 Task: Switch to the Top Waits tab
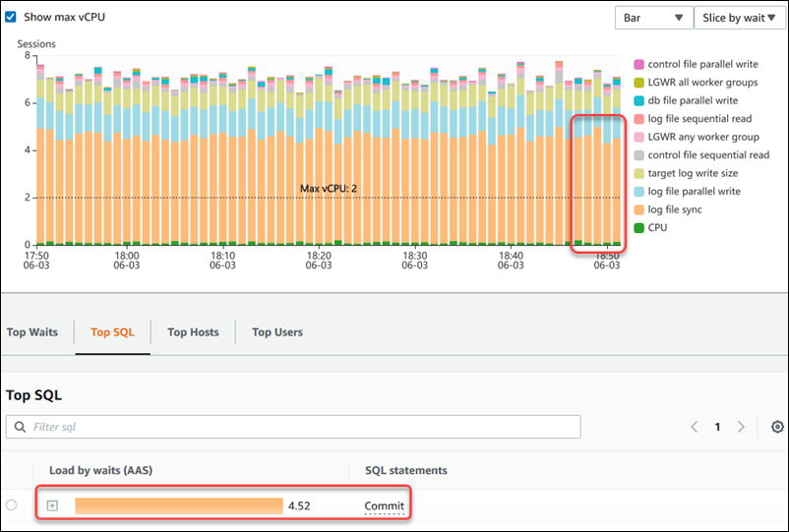tap(30, 332)
